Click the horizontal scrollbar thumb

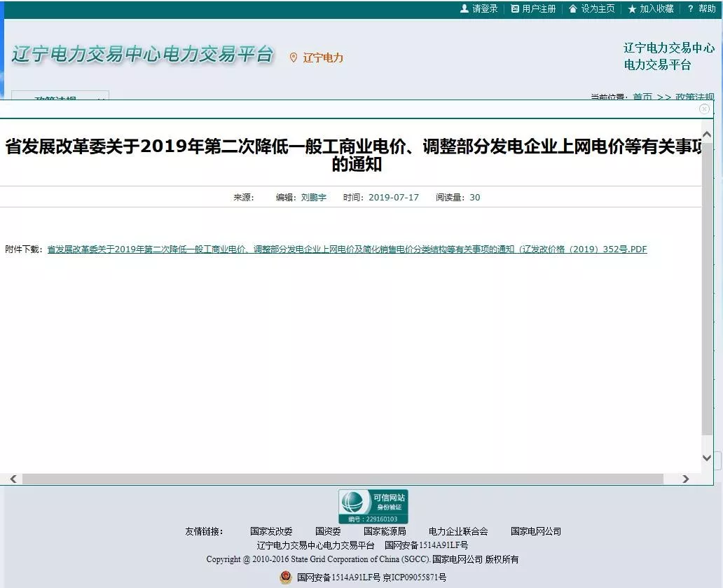pyautogui.click(x=343, y=479)
